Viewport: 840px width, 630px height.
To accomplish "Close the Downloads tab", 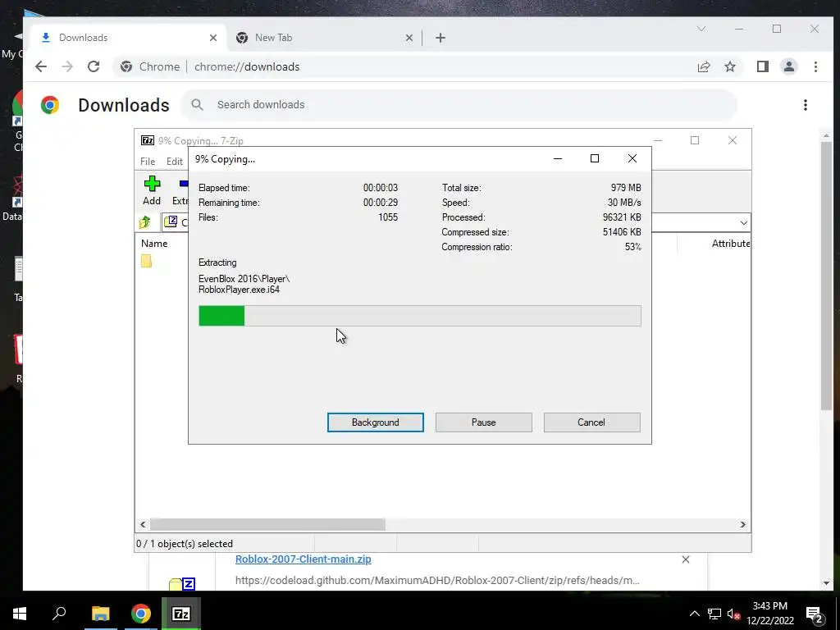I will pos(213,38).
